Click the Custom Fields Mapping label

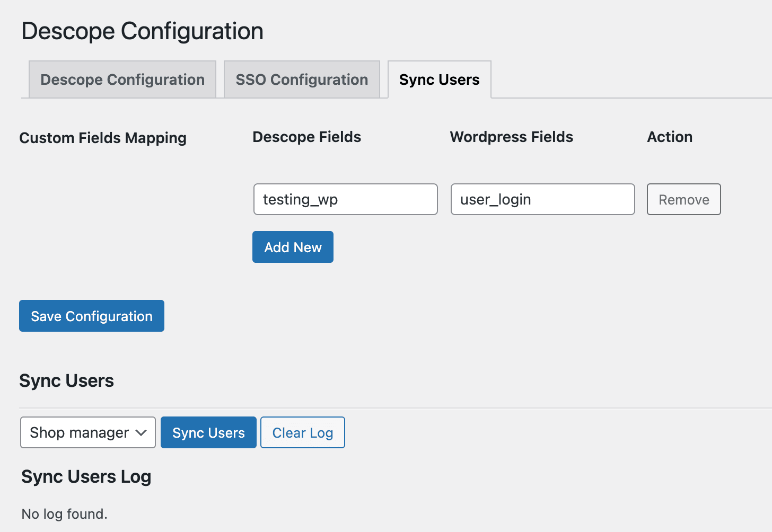click(103, 138)
